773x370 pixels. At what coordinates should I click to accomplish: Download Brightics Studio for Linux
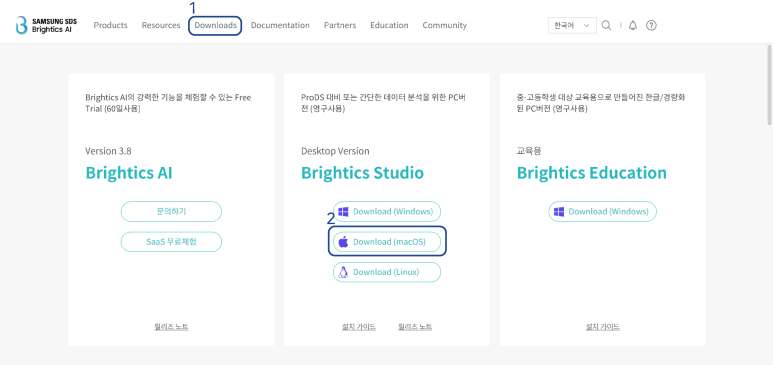(387, 272)
